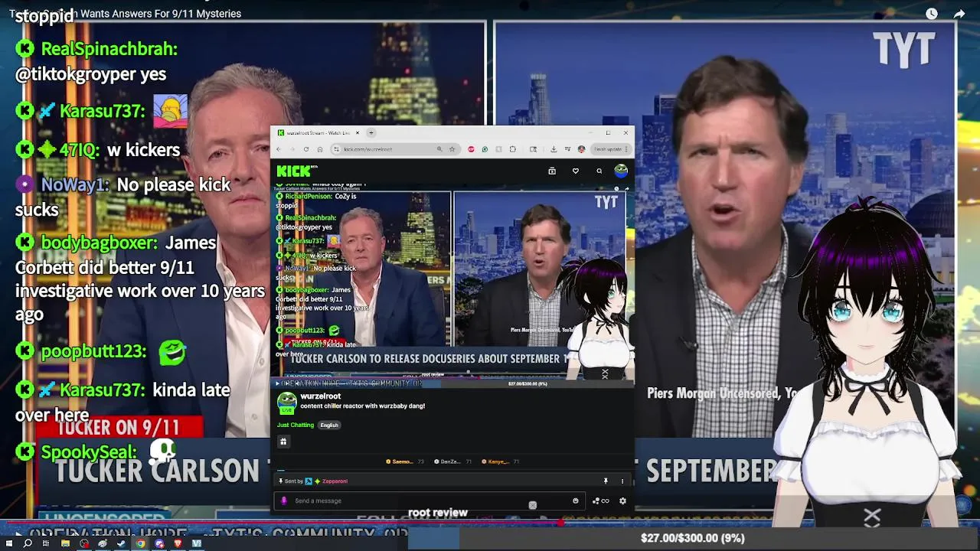Open the Windows Start button
Screen dimensions: 980x551
click(9, 543)
